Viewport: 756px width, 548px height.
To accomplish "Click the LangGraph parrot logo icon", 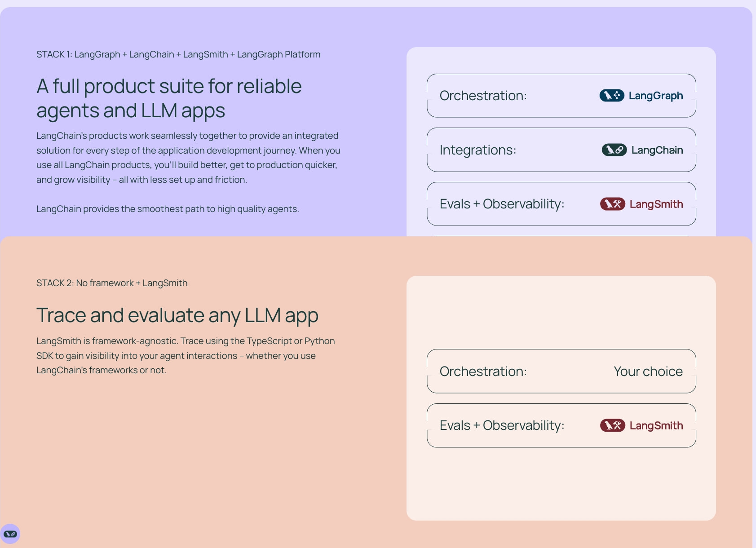I will click(612, 96).
